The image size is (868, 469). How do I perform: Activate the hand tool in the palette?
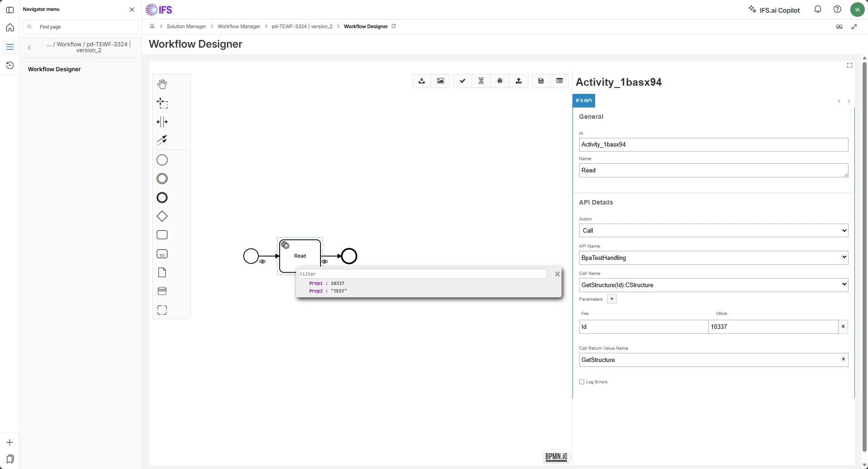162,84
